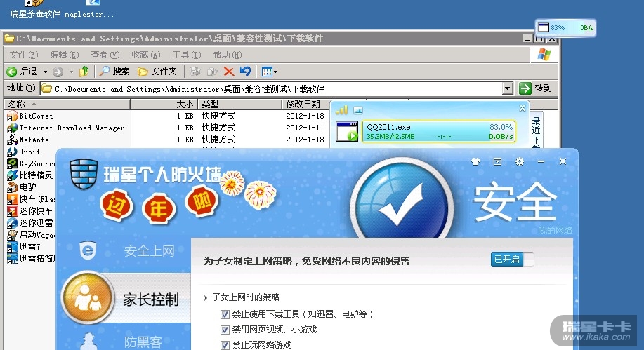Select the 迅雷7 shortcut icon
Screen dimensions: 644x350
(13, 247)
